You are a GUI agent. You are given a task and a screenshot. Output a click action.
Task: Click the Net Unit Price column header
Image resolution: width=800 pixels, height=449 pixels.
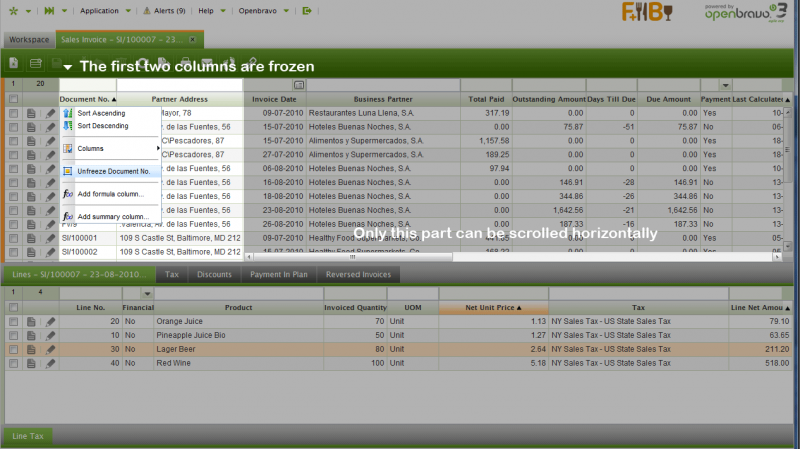click(491, 308)
